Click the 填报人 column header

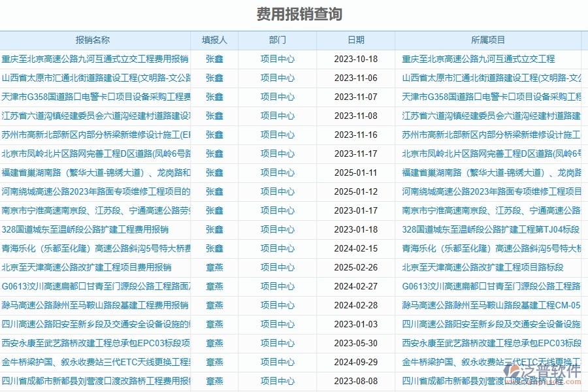[x=214, y=40]
